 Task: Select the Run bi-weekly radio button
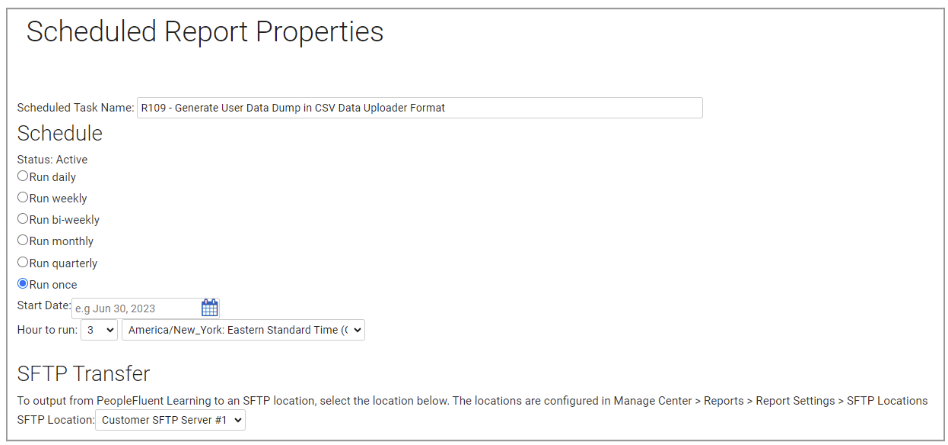(22, 219)
